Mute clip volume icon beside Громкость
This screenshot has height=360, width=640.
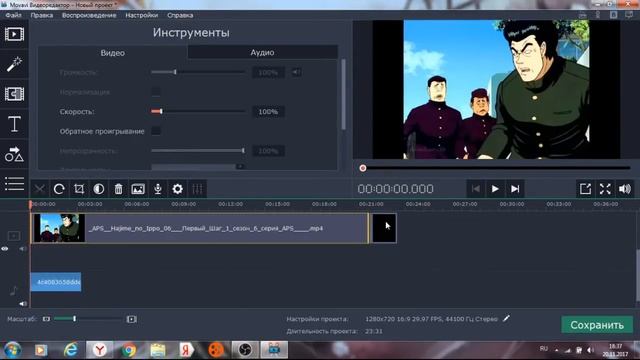pos(296,72)
